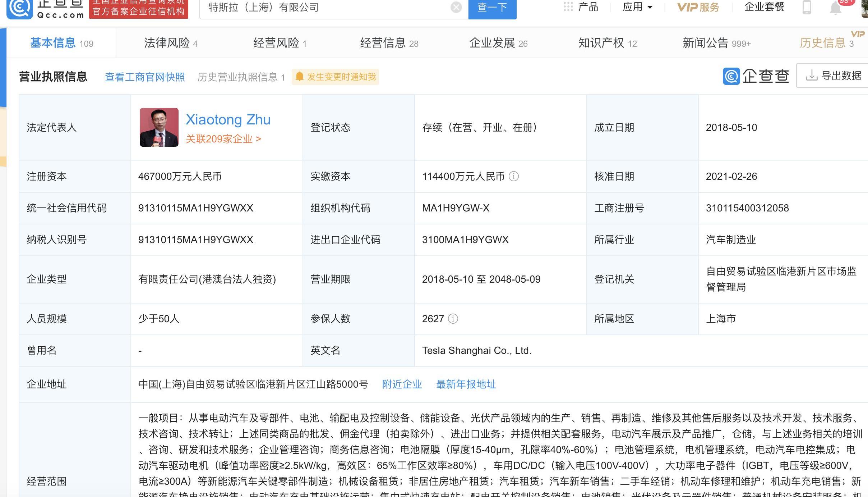
Task: Click the mobile phone app icon
Action: point(807,7)
